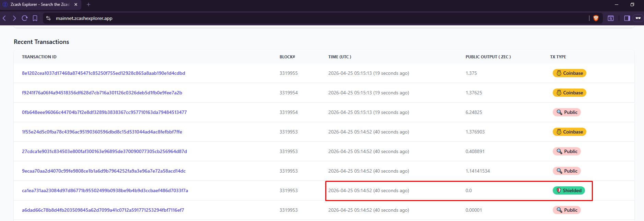The height and width of the screenshot is (221, 644).
Task: Click Coinbase badge for the f9241f76 transaction
Action: tap(569, 93)
